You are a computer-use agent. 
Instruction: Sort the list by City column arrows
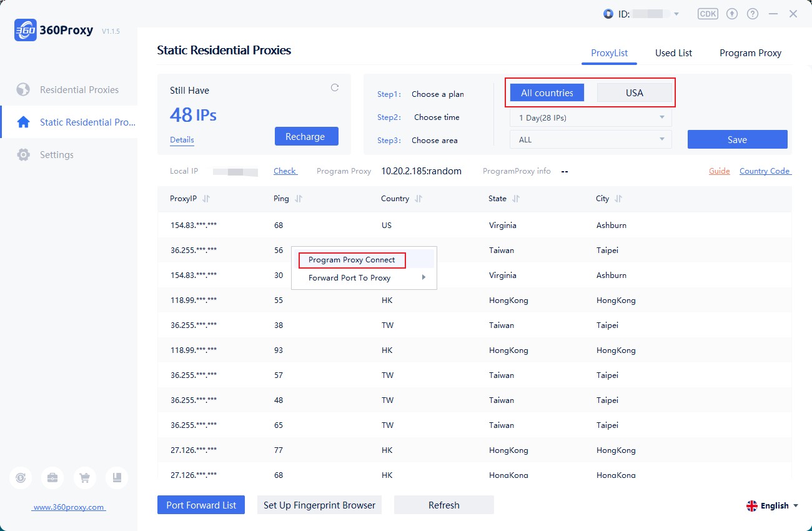[618, 199]
